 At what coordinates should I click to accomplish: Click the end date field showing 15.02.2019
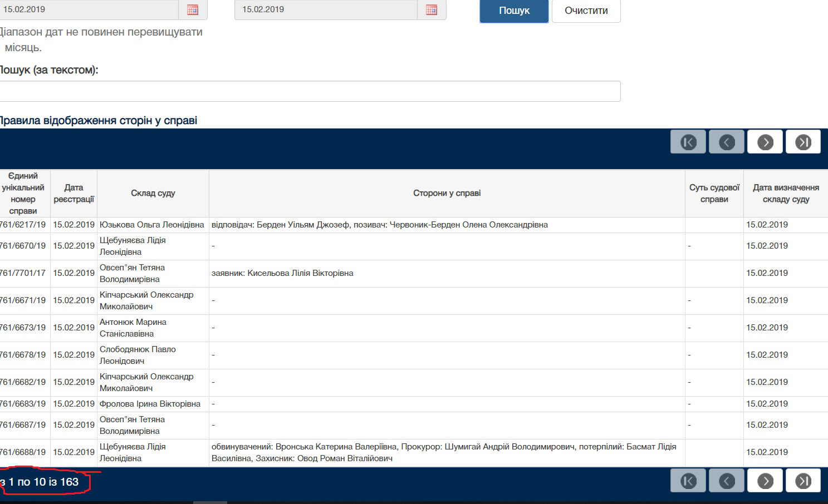326,9
